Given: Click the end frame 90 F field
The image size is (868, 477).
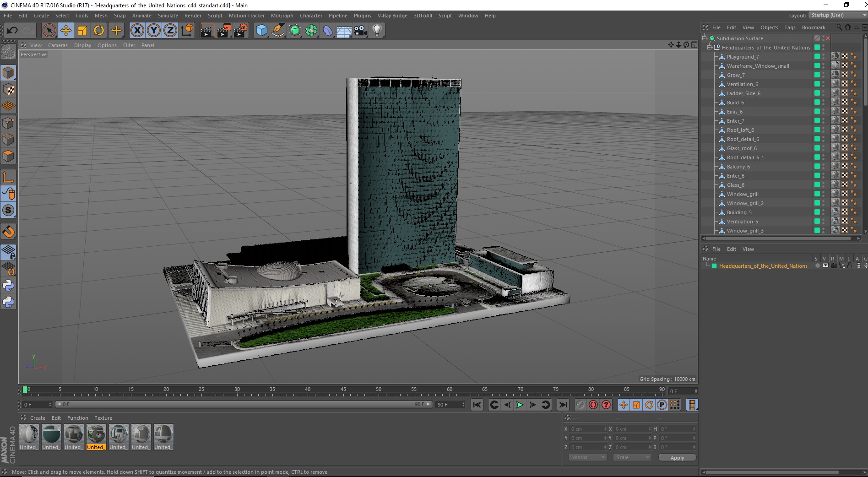Looking at the screenshot, I should (x=450, y=405).
